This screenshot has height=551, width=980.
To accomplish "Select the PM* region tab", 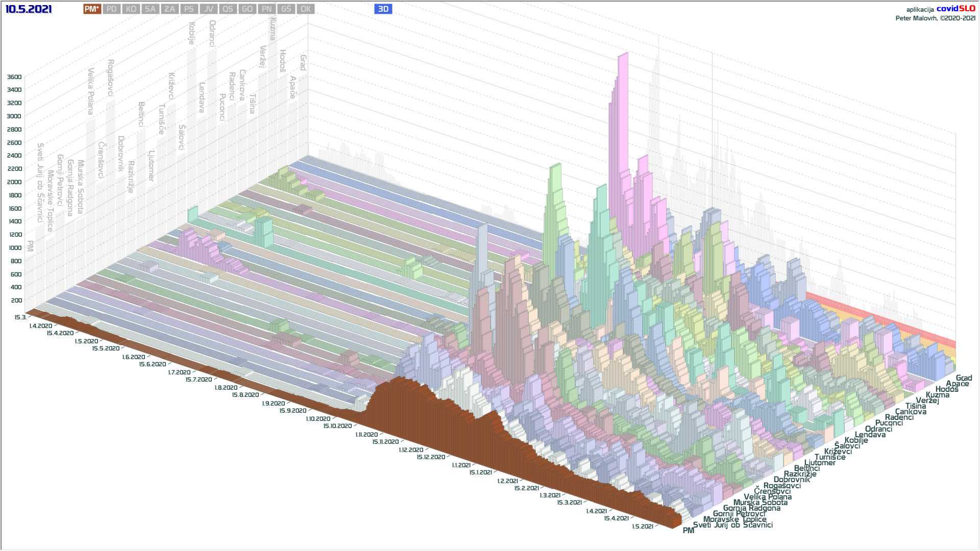I will 92,9.
